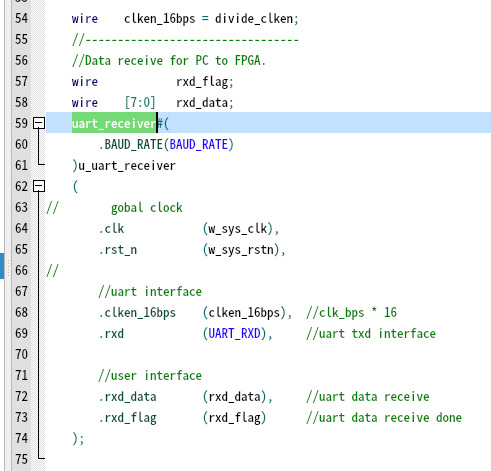Viewport: 491px width, 471px height.
Task: Click the w_sys_rstn connection on line 65
Action: [x=241, y=250]
